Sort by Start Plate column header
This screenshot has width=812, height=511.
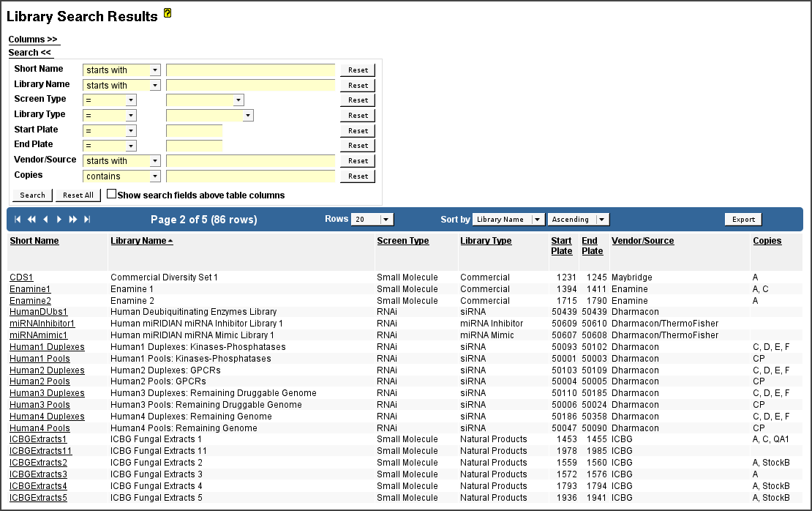tap(561, 246)
